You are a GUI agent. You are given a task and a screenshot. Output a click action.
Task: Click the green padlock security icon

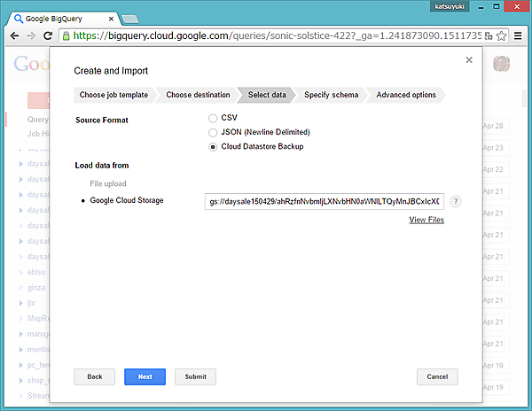pyautogui.click(x=66, y=35)
